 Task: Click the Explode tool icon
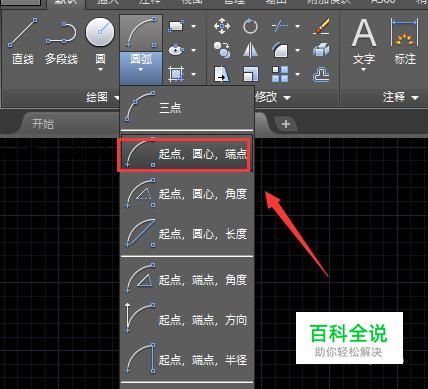click(321, 50)
